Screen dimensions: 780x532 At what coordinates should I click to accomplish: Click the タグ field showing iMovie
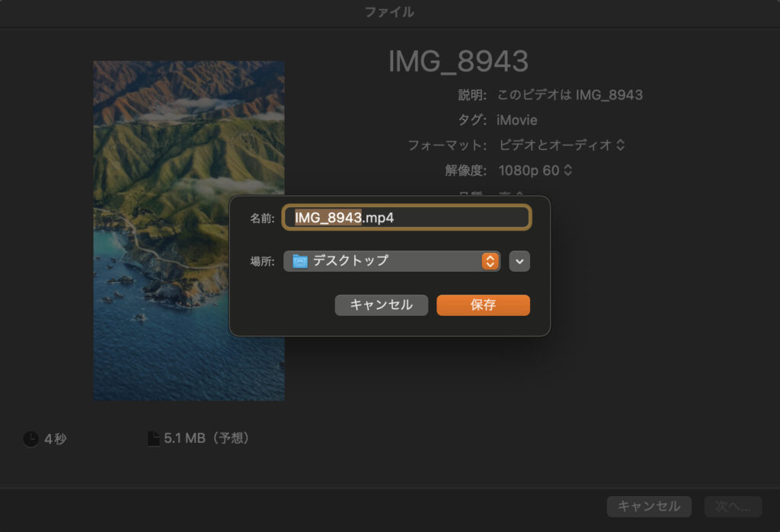click(x=516, y=119)
